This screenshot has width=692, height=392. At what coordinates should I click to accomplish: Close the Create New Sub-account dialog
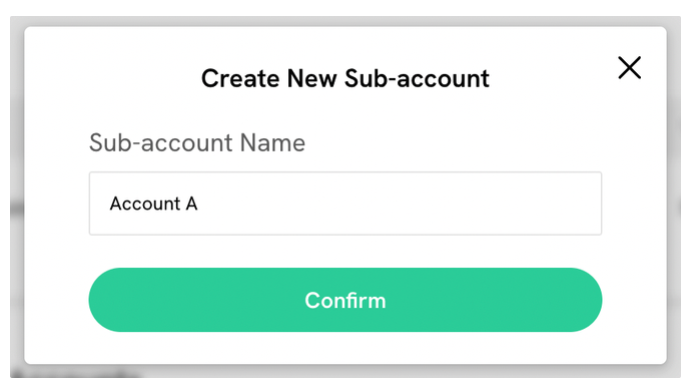pyautogui.click(x=629, y=68)
